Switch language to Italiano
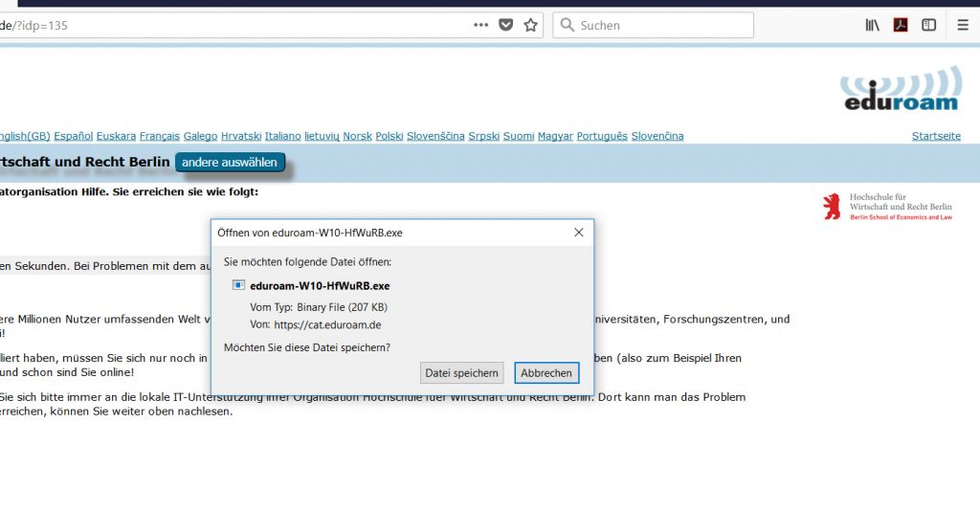Screen dimensions: 980x512 (282, 136)
